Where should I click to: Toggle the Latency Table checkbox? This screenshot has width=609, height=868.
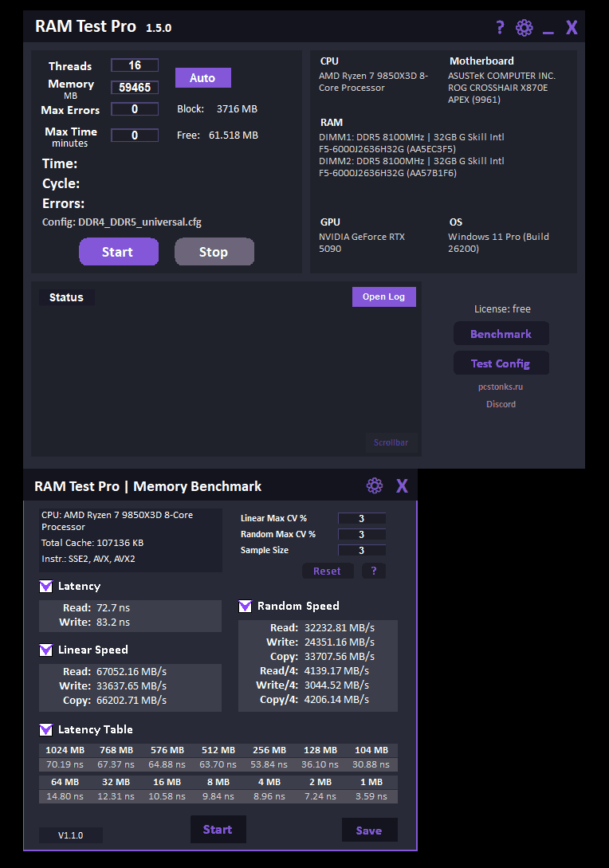point(46,730)
